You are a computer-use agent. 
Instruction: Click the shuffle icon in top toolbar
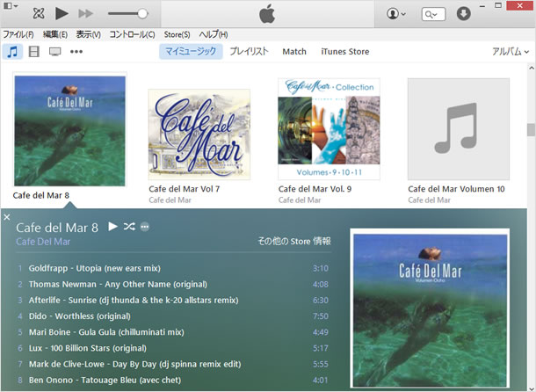[39, 14]
